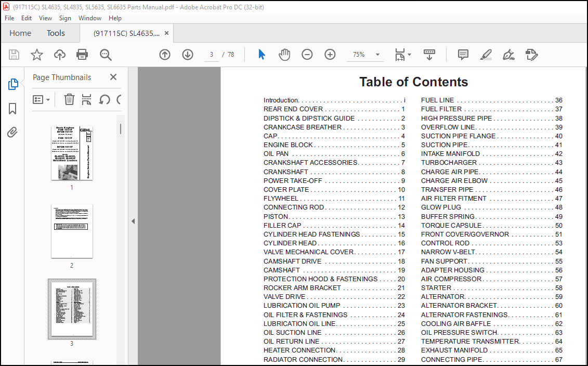Close the (917115C) SL4635 document tab

click(166, 33)
